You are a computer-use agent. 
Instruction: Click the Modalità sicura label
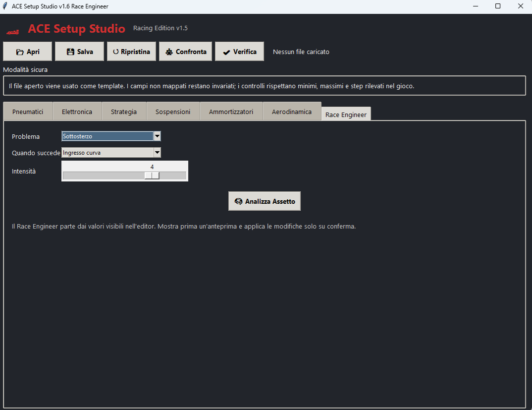pos(25,69)
